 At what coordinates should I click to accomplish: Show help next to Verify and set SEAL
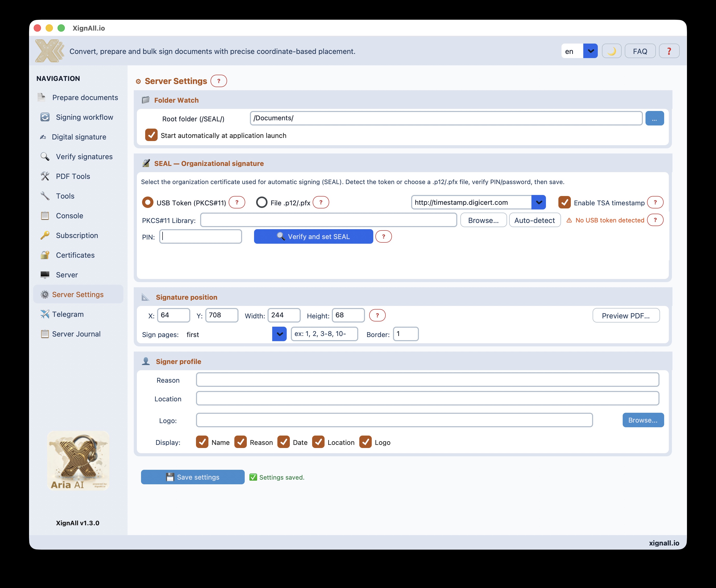click(383, 236)
